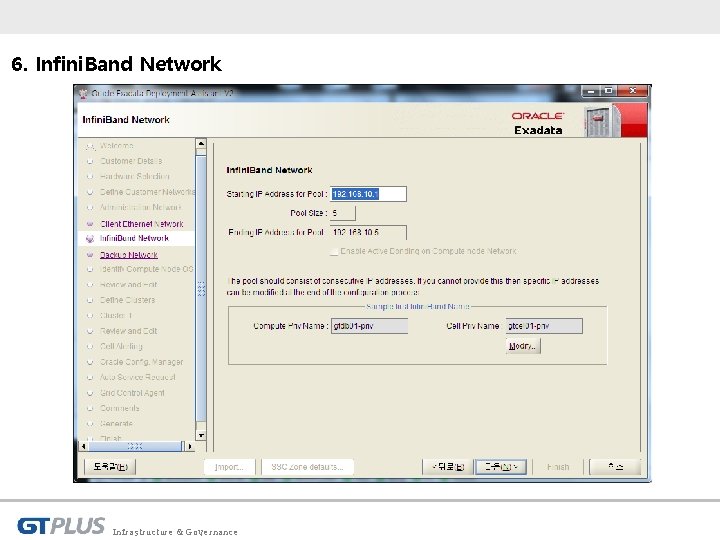
Task: Select the Administration Network step
Action: pyautogui.click(x=141, y=207)
